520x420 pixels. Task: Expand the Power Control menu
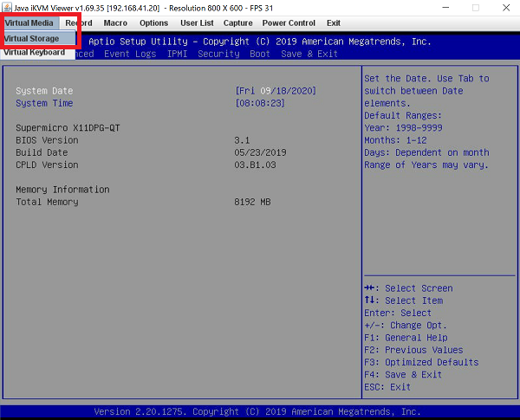pos(289,23)
